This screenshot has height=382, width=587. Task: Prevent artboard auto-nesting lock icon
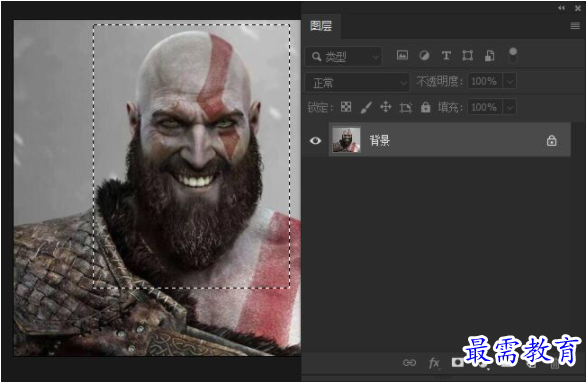click(x=406, y=108)
